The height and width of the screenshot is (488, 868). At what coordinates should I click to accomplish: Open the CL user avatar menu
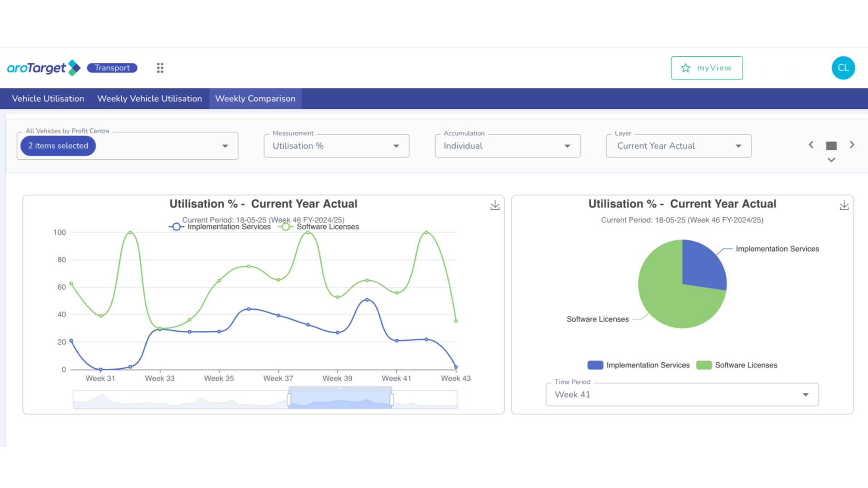[x=843, y=68]
